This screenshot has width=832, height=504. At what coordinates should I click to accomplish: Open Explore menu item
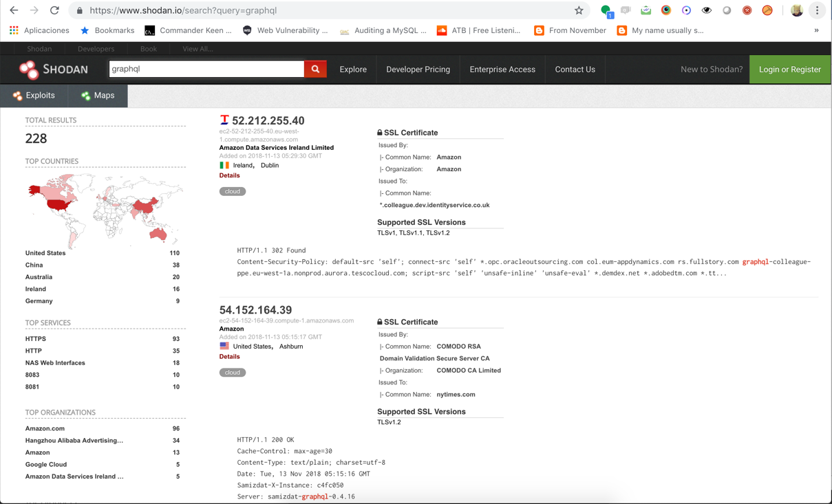(x=353, y=69)
